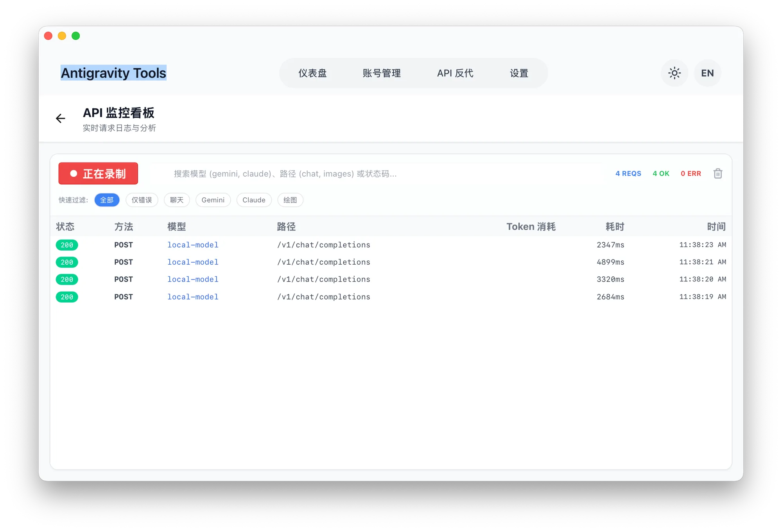This screenshot has width=782, height=532.
Task: Stop recording with red 正在录制 button
Action: (98, 174)
